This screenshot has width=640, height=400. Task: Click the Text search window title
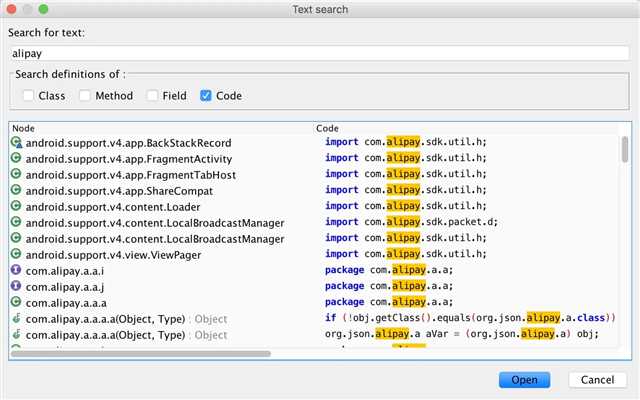(320, 9)
